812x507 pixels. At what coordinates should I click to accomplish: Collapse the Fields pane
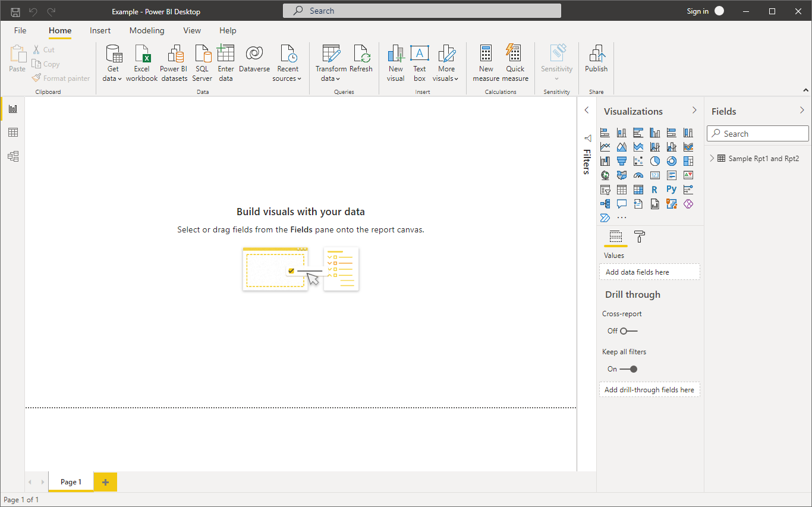point(802,110)
